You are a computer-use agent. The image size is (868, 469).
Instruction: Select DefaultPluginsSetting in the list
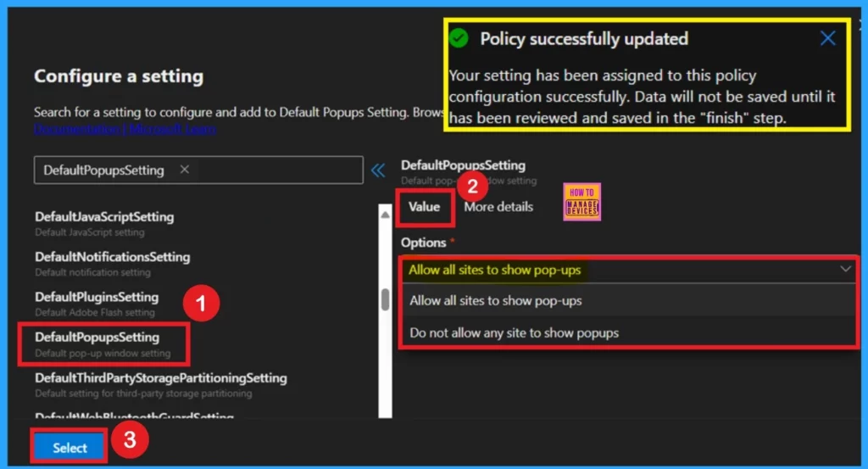(x=97, y=304)
